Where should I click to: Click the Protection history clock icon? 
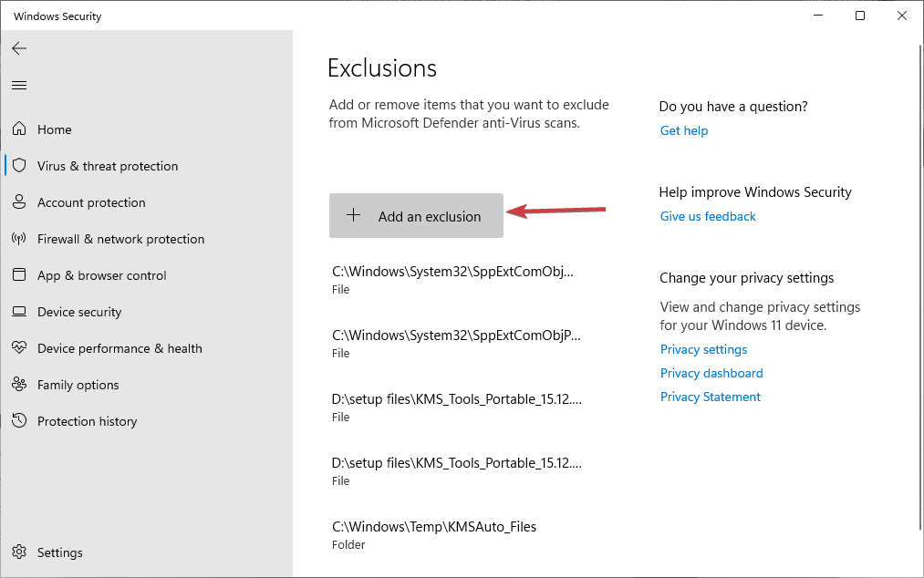[19, 420]
